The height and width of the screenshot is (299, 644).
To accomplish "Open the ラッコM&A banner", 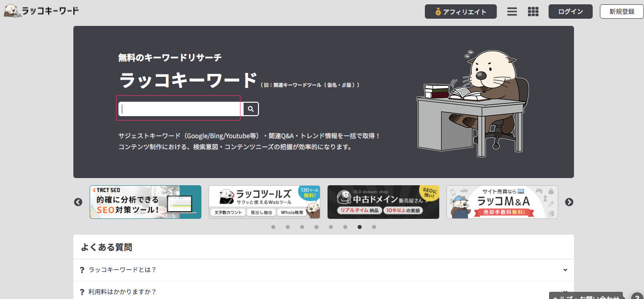I will coord(502,202).
